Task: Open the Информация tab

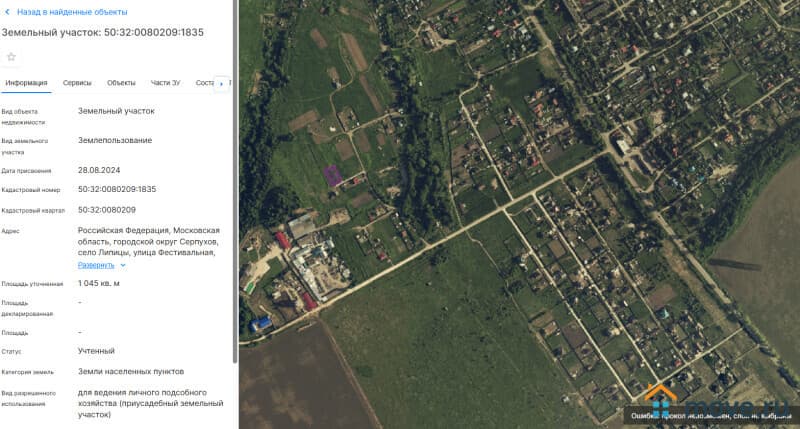Action: point(26,83)
